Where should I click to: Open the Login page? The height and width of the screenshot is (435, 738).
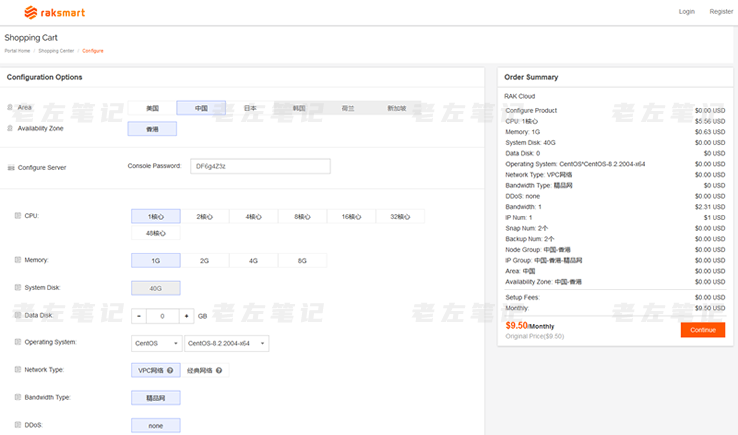[686, 12]
